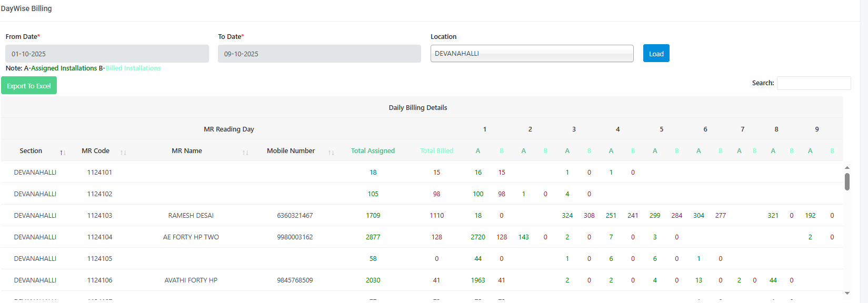This screenshot has width=868, height=303.
Task: Open the Location dropdown showing DEVANAHALLI
Action: point(532,54)
